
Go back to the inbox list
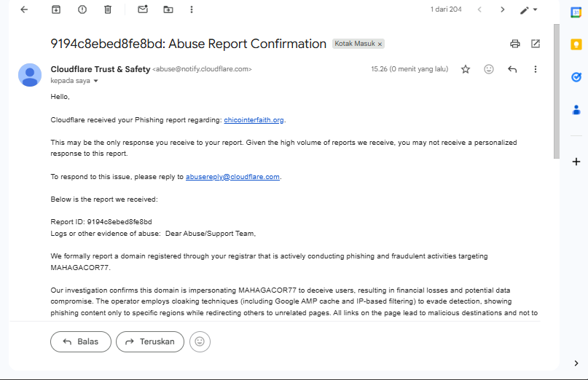point(24,9)
